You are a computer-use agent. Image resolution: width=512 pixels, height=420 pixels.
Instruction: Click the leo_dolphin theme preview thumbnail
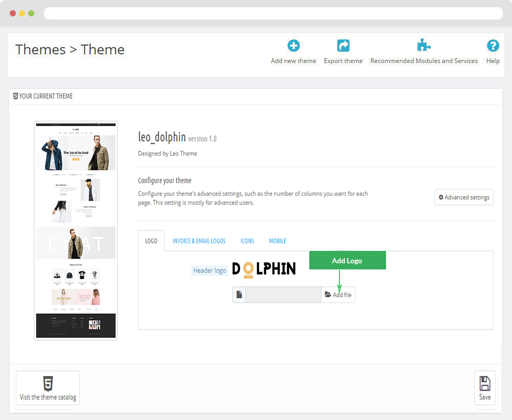76,230
